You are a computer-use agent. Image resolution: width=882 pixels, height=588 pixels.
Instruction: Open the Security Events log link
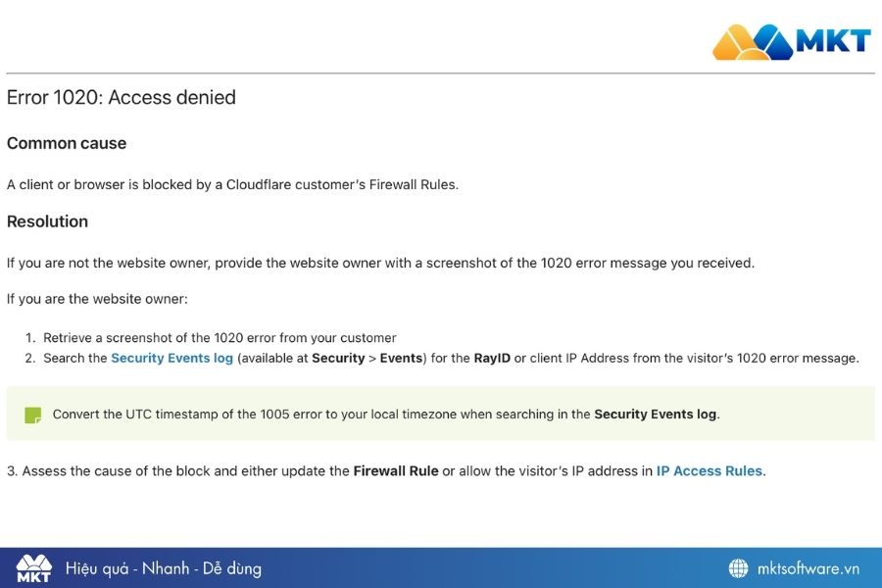point(171,359)
